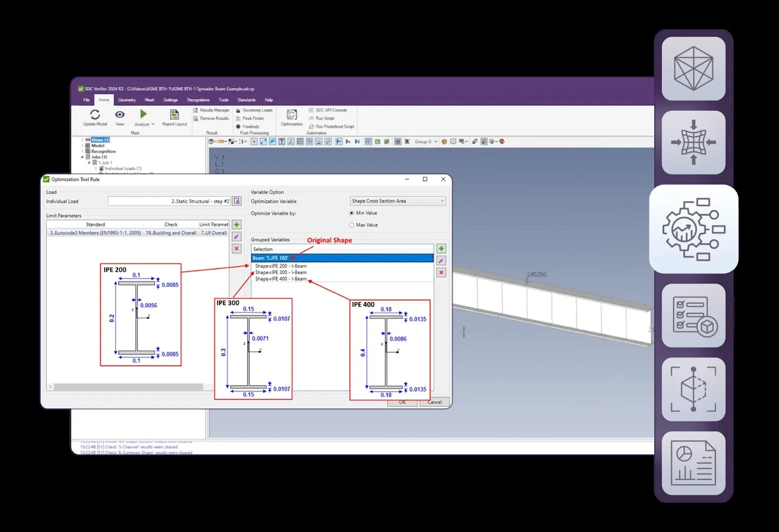The height and width of the screenshot is (532, 779).
Task: Click the limit parameters horizontal scrollbar
Action: pos(128,387)
